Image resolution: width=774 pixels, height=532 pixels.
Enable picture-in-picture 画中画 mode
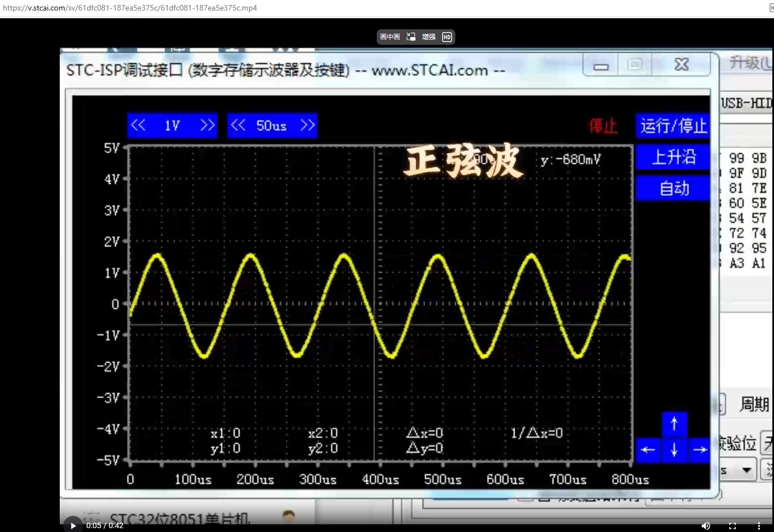click(390, 37)
